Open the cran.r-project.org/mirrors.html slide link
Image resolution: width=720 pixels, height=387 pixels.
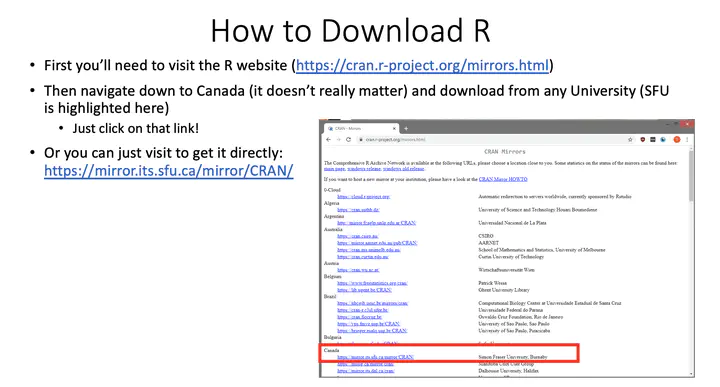point(422,66)
